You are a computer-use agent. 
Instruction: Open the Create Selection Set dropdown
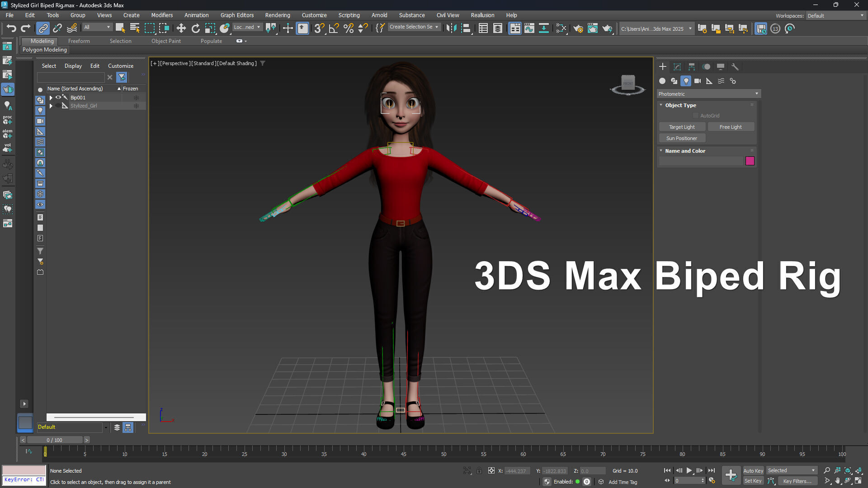[414, 27]
